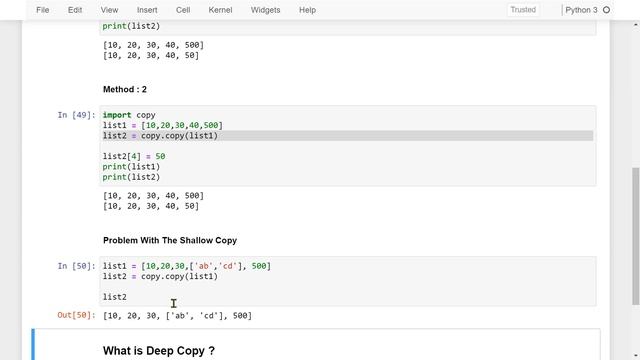
Task: Click the In [50] cell prompt
Action: pos(76,266)
